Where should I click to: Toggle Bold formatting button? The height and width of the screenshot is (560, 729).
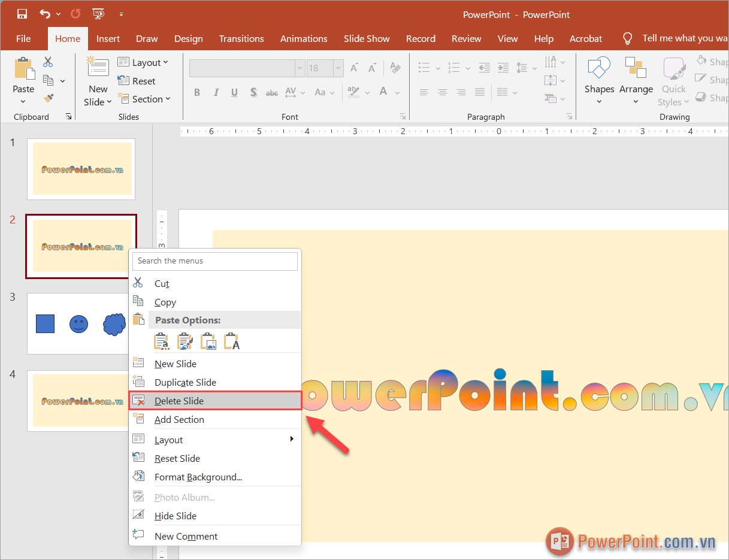click(197, 92)
